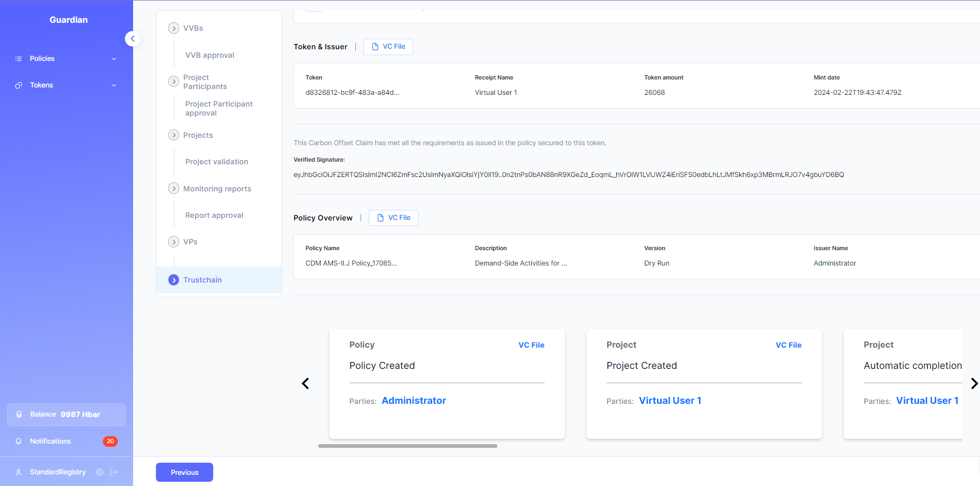Click the Trustchain active step icon
The height and width of the screenshot is (486, 980).
[173, 280]
